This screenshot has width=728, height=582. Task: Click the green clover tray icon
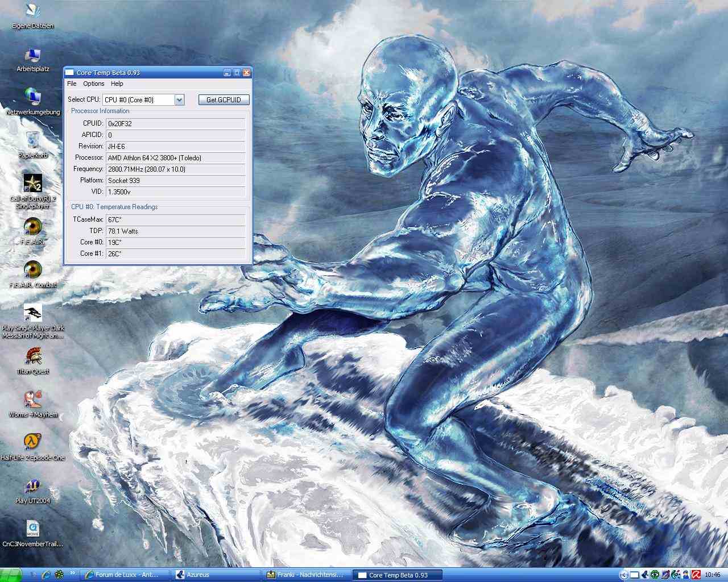click(655, 575)
